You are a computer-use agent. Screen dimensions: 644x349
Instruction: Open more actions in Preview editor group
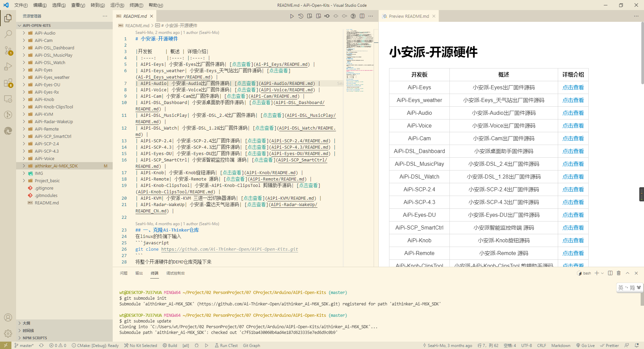[x=636, y=16]
